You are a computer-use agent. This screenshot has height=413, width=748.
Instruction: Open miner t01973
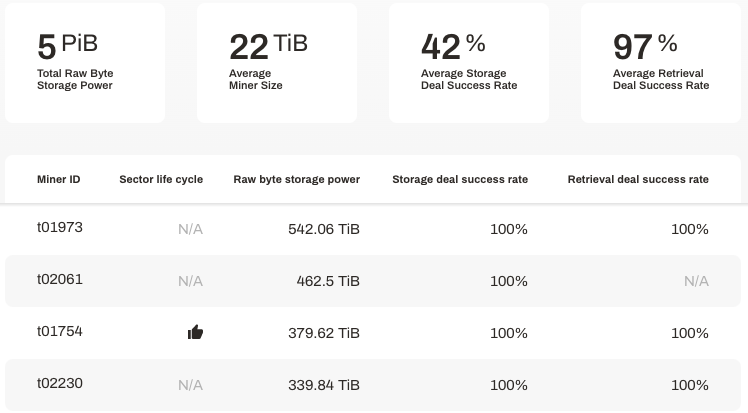[60, 228]
